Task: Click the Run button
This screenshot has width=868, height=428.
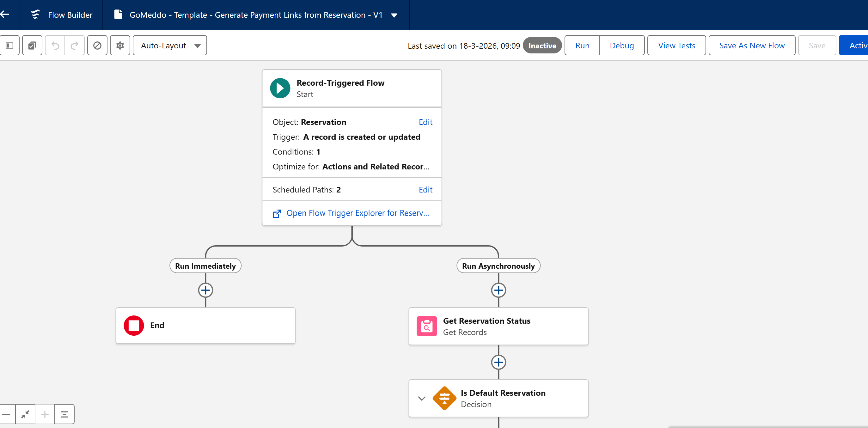Action: point(582,46)
